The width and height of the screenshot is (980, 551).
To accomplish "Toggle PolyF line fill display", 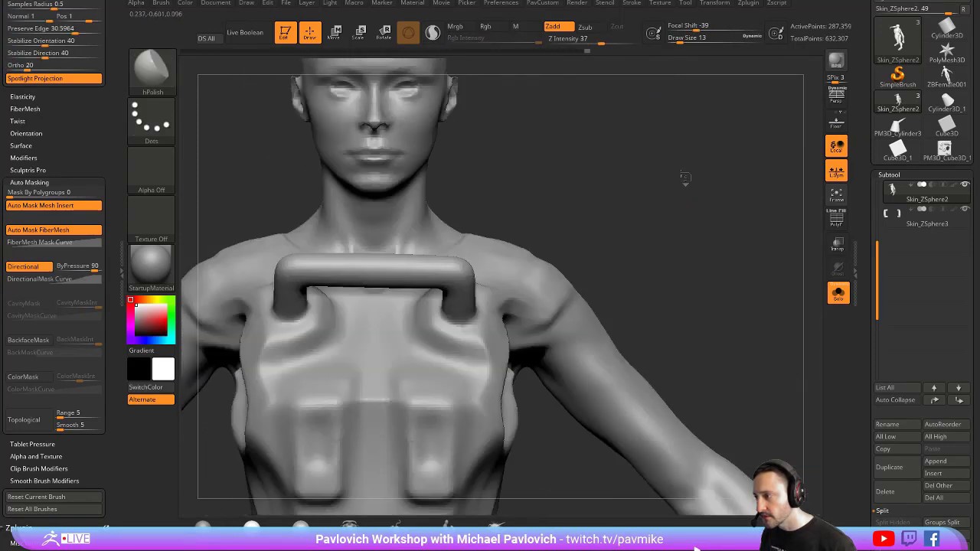I will (837, 220).
